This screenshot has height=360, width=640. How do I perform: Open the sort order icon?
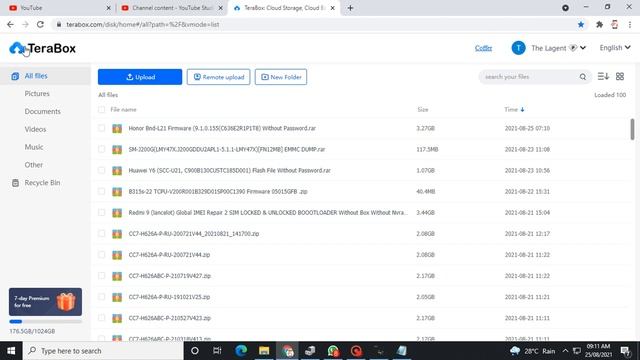point(603,76)
